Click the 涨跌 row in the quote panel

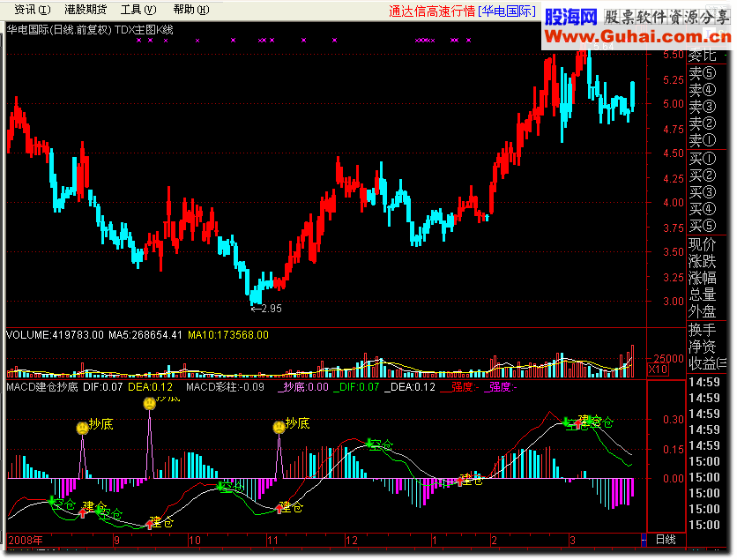click(703, 261)
